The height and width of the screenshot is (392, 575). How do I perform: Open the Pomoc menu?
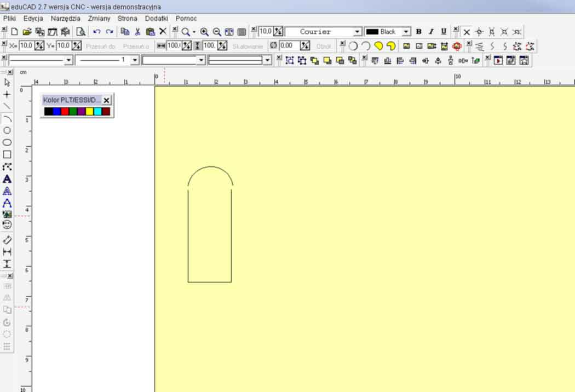(x=186, y=18)
